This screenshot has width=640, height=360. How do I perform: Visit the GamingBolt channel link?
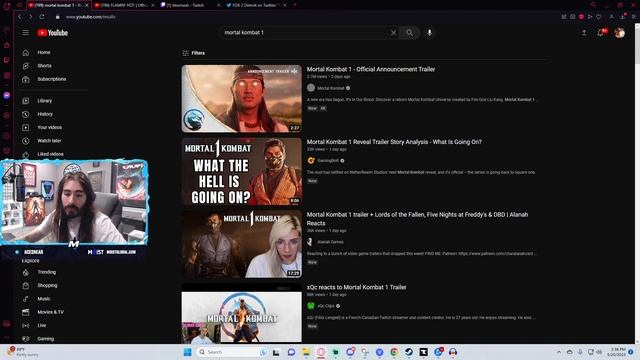click(x=328, y=161)
